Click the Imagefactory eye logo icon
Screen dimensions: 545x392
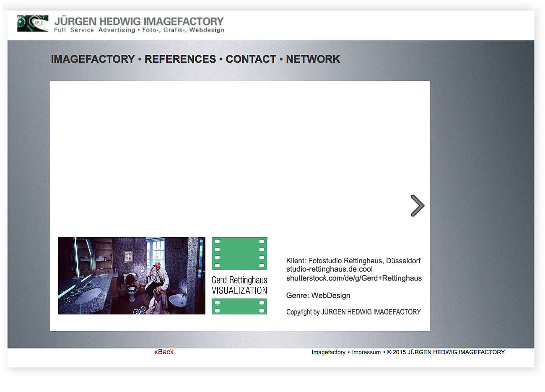coord(33,23)
